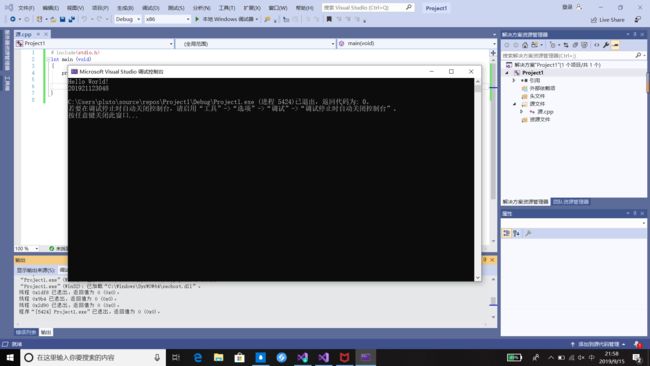Click the alphabetical sort icon in Properties panel
The image size is (650, 366).
517,233
